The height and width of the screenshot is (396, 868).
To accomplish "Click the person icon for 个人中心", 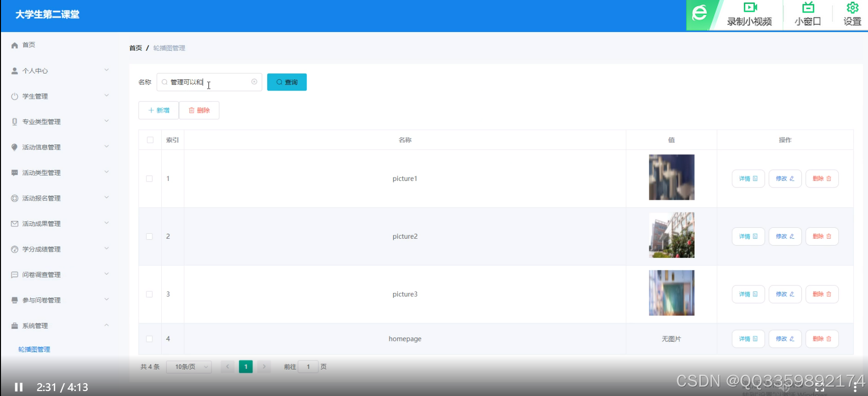I will click(x=14, y=71).
